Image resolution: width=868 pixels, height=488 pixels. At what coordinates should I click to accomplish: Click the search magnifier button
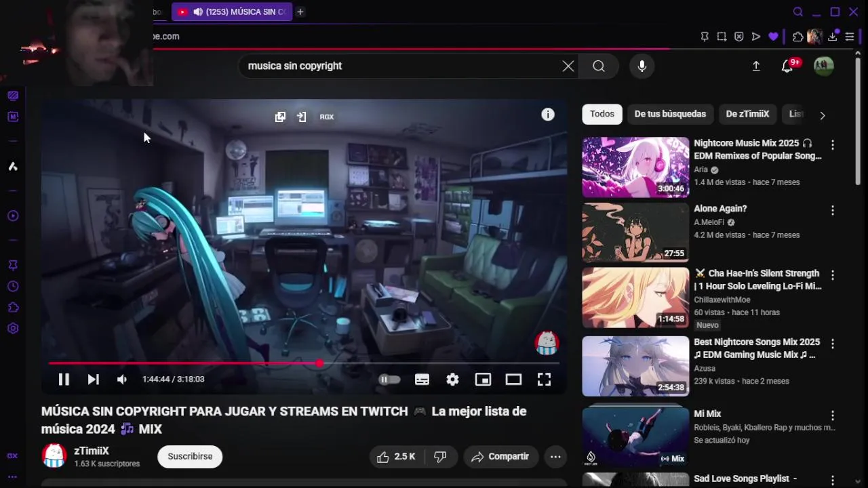pyautogui.click(x=599, y=66)
